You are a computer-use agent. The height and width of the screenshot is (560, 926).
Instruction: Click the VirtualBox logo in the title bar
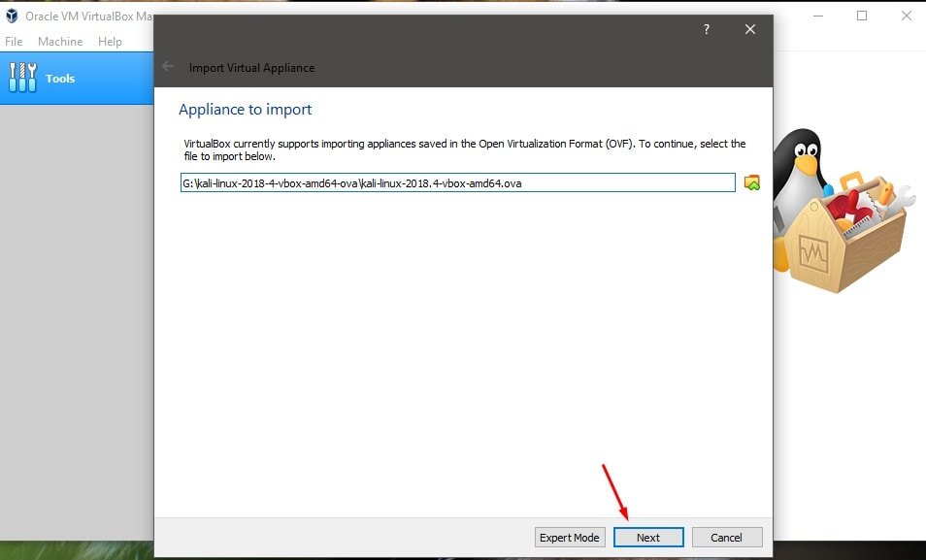[11, 16]
